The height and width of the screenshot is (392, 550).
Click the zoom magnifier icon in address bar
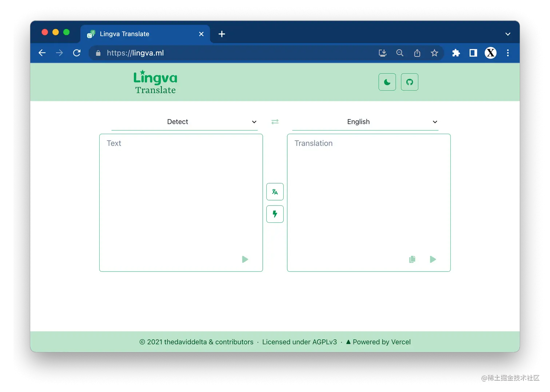400,53
